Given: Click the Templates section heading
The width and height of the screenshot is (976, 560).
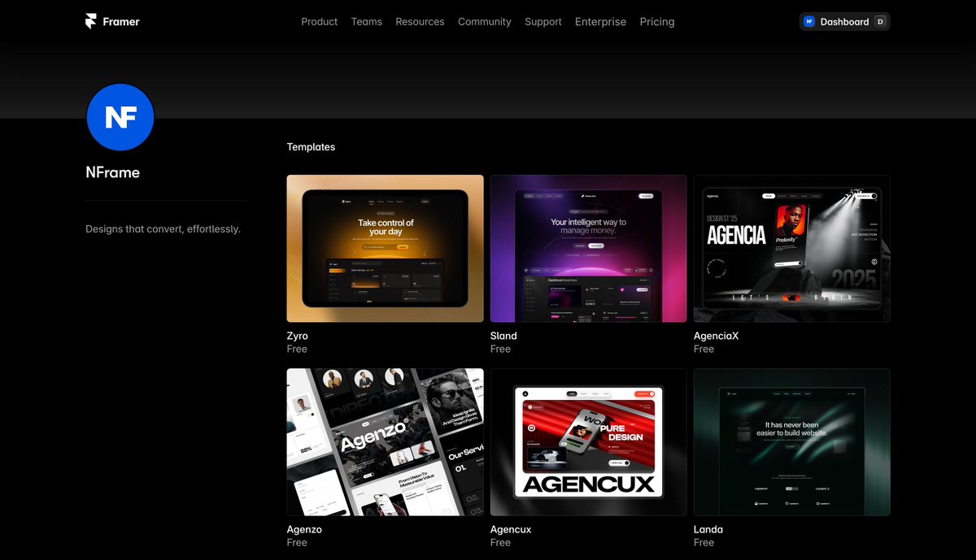Looking at the screenshot, I should pyautogui.click(x=311, y=147).
